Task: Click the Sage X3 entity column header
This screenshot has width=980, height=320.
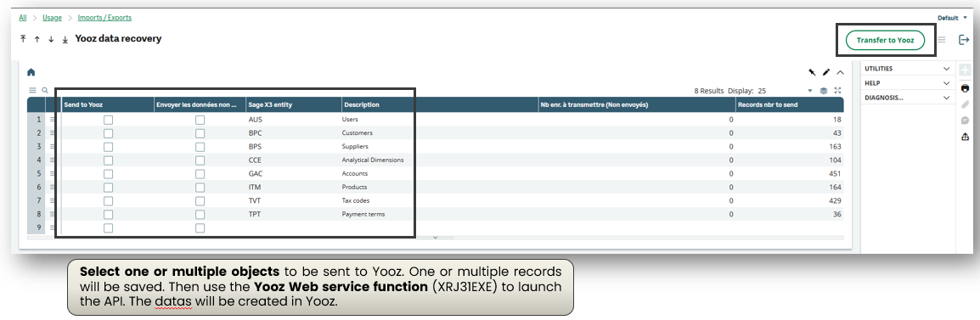Action: (x=294, y=104)
